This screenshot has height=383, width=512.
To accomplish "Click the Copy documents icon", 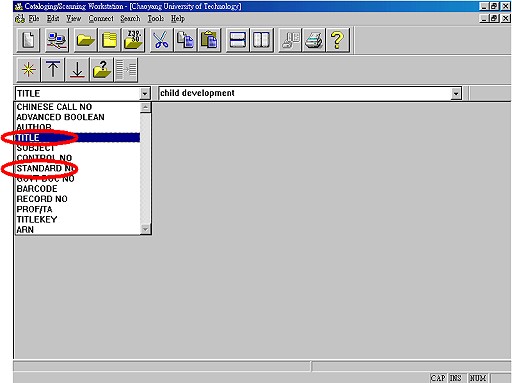I will [x=185, y=40].
